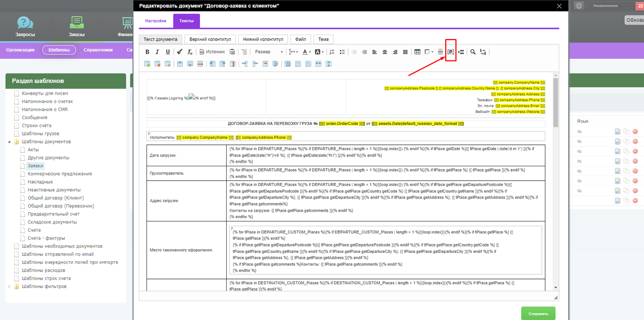Toggle italic formatting

[x=157, y=52]
